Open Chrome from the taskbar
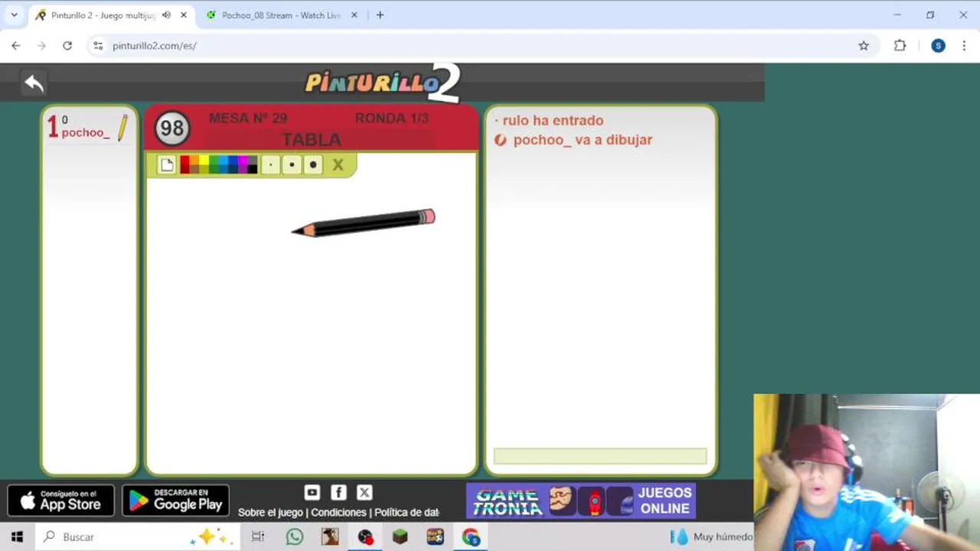 pyautogui.click(x=471, y=537)
